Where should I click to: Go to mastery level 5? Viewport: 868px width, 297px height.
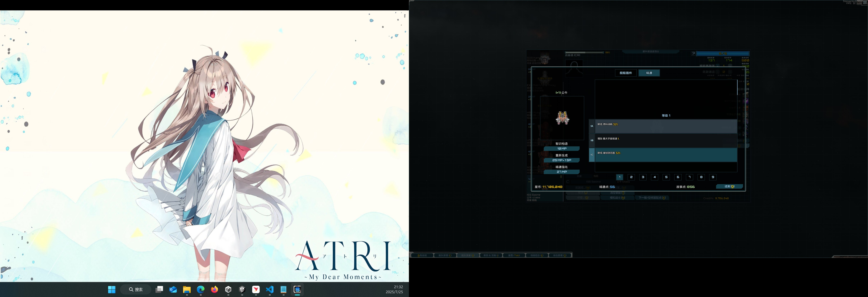click(x=666, y=177)
